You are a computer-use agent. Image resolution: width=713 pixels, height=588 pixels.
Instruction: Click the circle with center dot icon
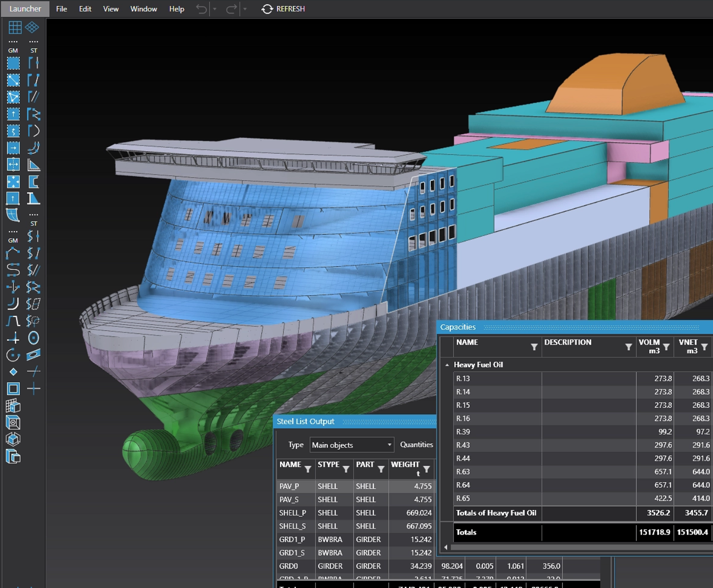(34, 338)
